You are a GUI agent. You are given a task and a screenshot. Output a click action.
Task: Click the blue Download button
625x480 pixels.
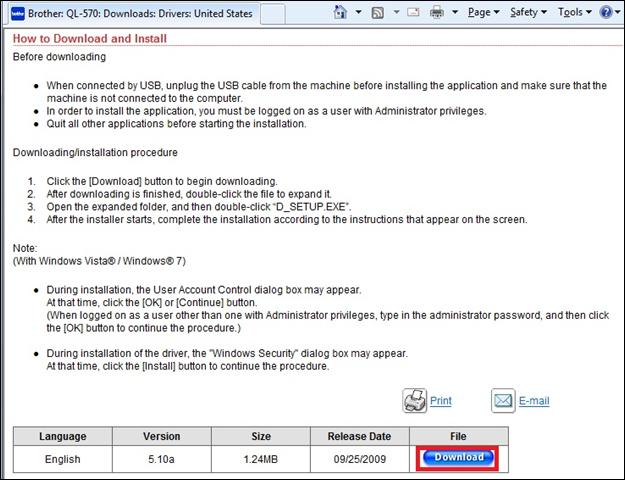(456, 458)
